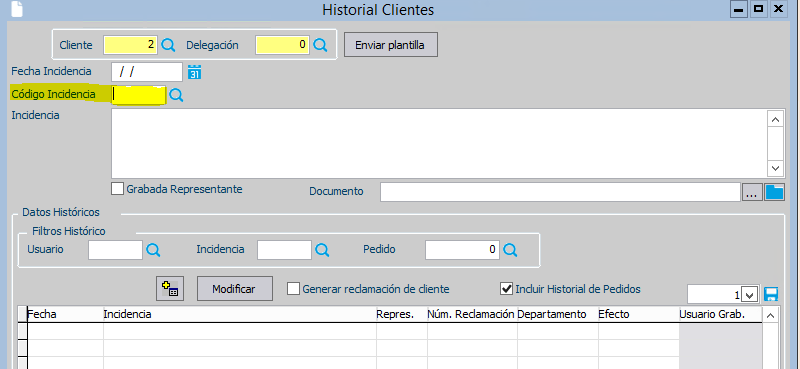Open Delegación lookup magnifier
800x369 pixels.
pos(320,45)
